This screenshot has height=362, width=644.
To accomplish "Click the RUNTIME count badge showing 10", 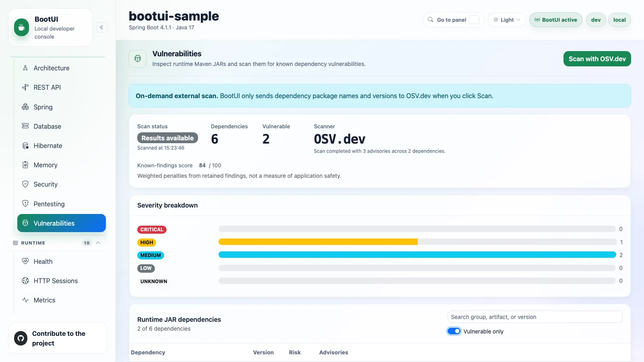I will (x=87, y=243).
